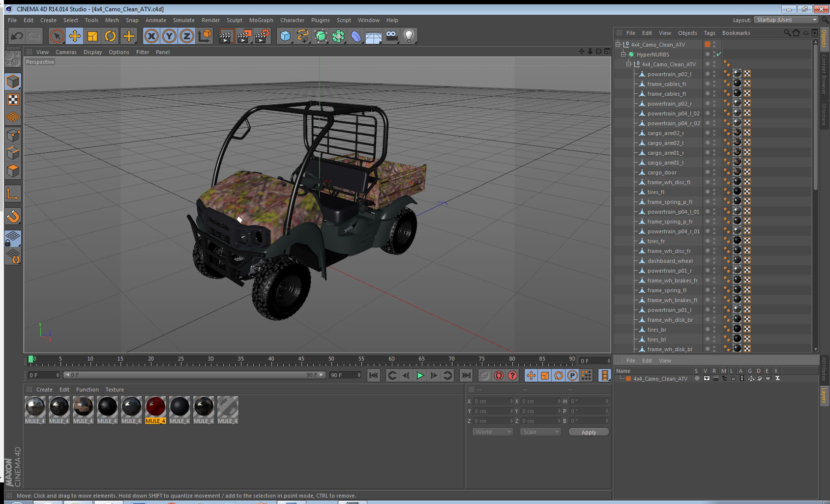Open the Edit Render Settings icon
The image size is (830, 504).
[x=263, y=36]
